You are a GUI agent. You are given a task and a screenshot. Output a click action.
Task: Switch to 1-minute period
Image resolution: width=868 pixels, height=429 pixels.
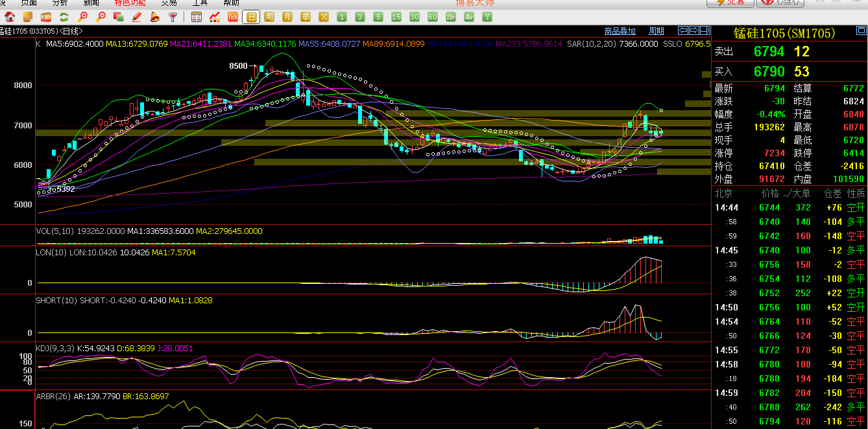coord(342,17)
